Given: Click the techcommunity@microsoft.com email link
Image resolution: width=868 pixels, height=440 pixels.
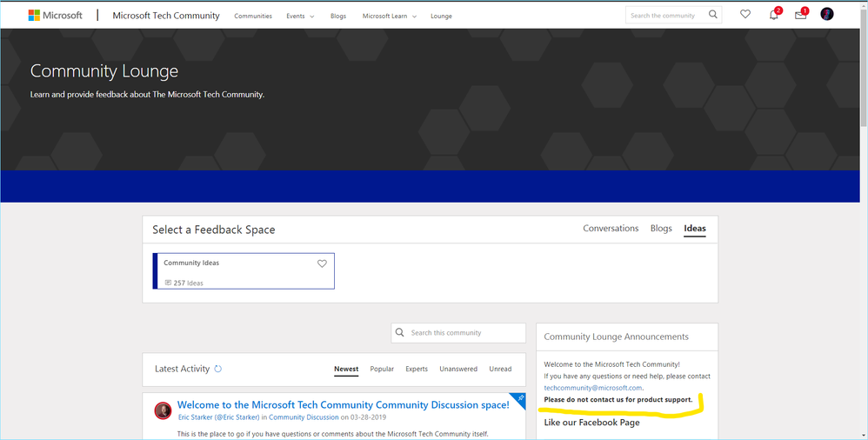Looking at the screenshot, I should point(593,388).
